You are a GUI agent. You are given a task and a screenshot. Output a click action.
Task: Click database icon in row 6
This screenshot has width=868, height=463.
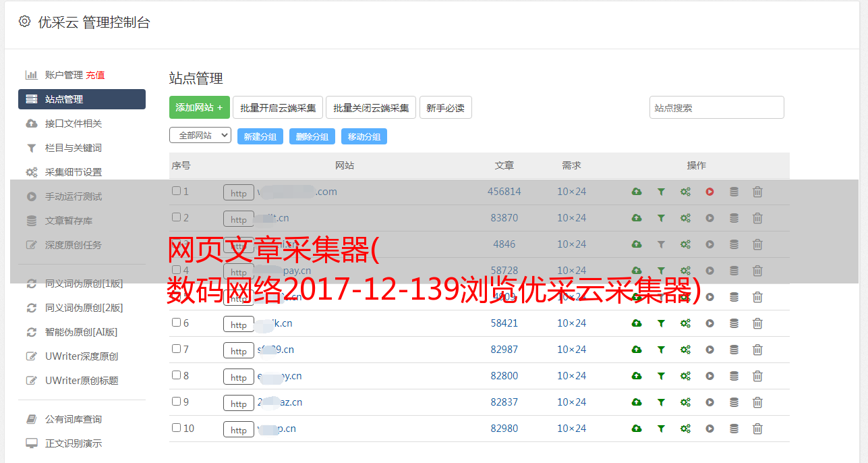click(x=734, y=323)
